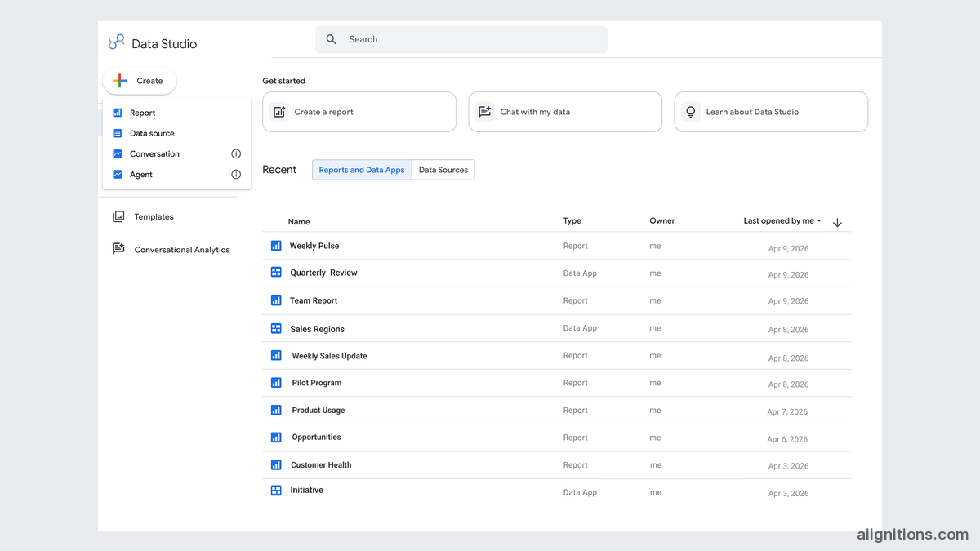Click the Conversational Analytics sidebar icon
This screenshot has height=551, width=980.
tap(118, 249)
